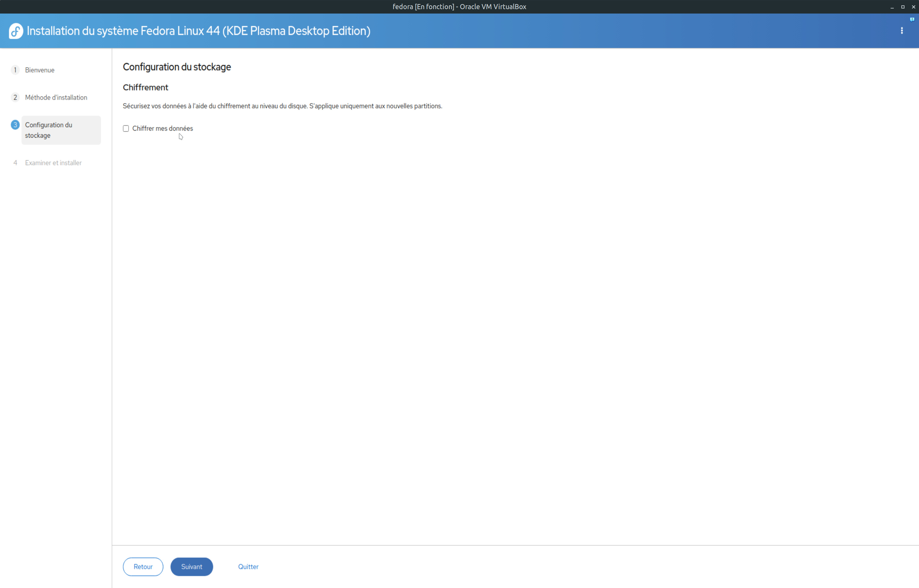Click the "Installation du système Fedora Linux 44" title

coord(199,31)
